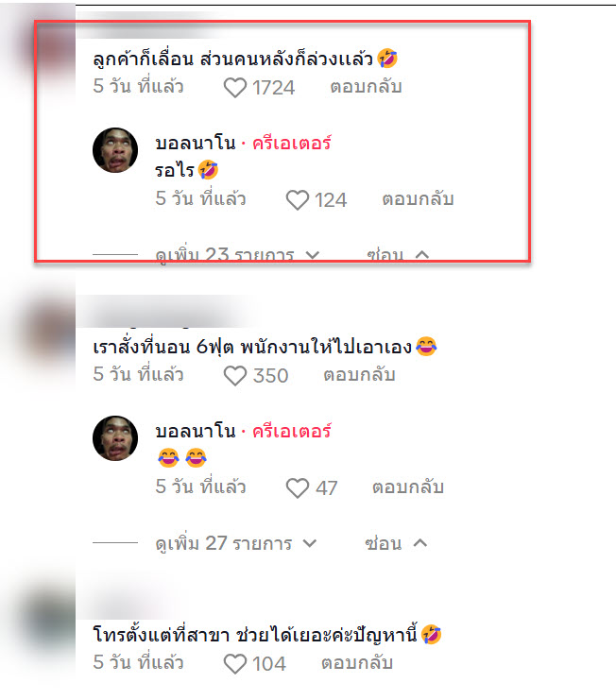Open บอลนาโน username on รอไร reply

click(x=196, y=144)
